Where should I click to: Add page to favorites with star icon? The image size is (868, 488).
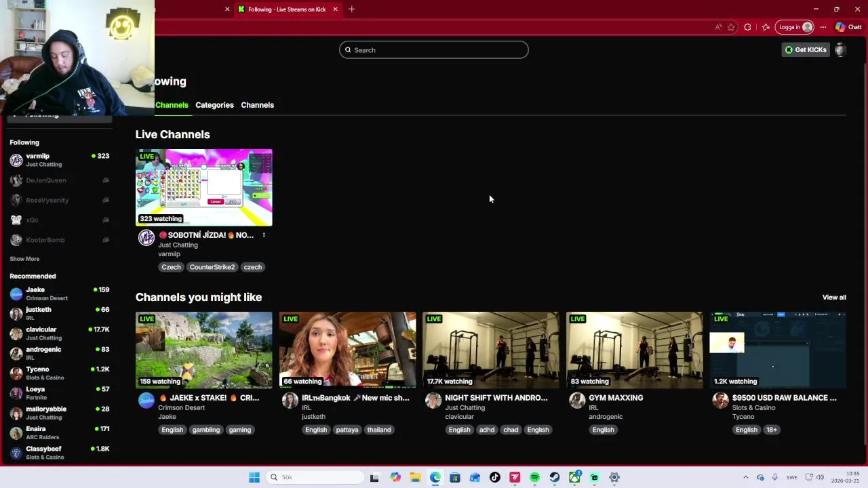[x=731, y=27]
